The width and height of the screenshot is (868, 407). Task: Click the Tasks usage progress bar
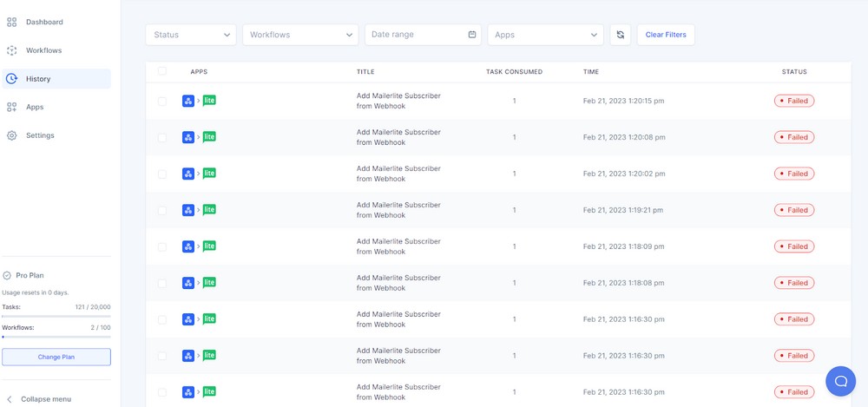56,316
